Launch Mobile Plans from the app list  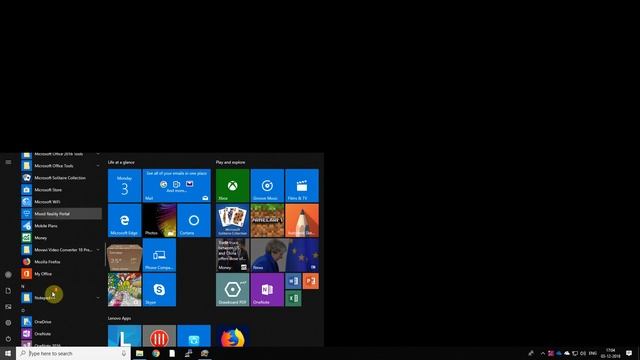pos(61,226)
